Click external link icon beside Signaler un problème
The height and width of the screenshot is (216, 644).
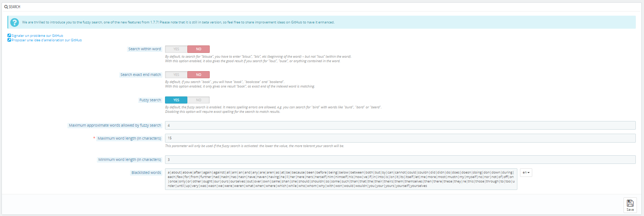(x=9, y=36)
